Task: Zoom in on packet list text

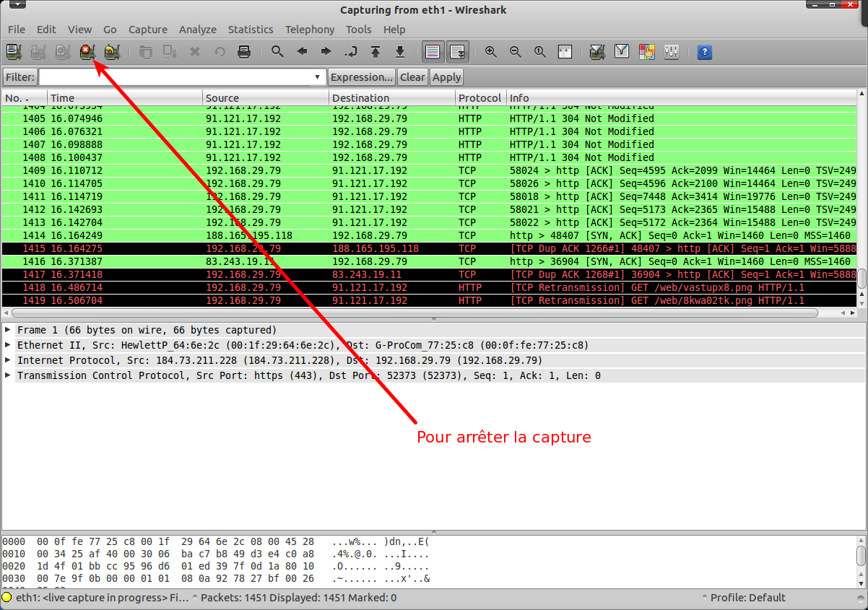Action: coord(491,52)
